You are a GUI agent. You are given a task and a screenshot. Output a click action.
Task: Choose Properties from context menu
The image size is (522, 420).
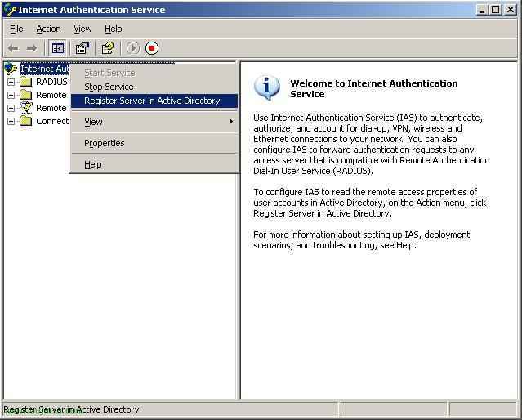(154, 143)
